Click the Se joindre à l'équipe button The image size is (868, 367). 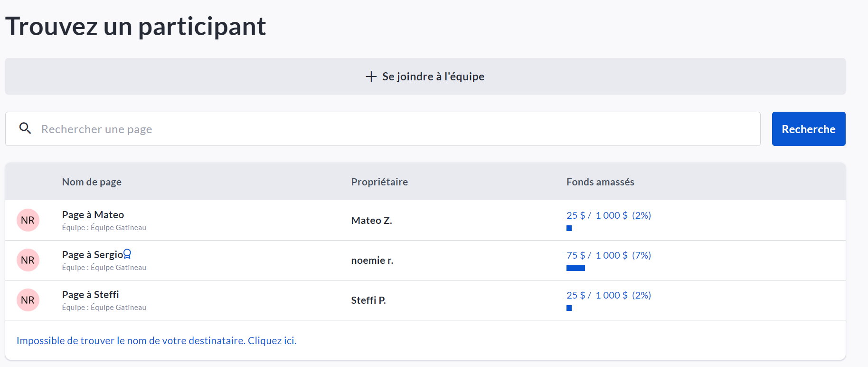tap(425, 77)
